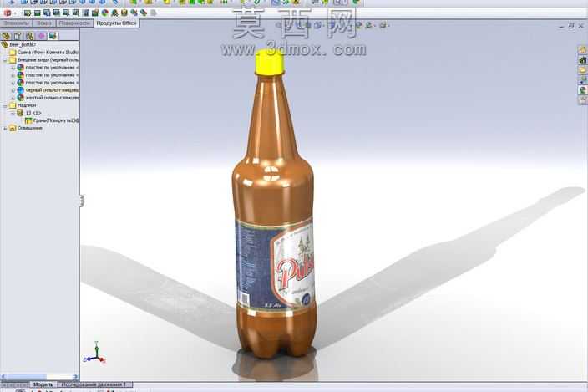Collapse the Надписи folder node
The width and height of the screenshot is (588, 392).
pos(5,105)
